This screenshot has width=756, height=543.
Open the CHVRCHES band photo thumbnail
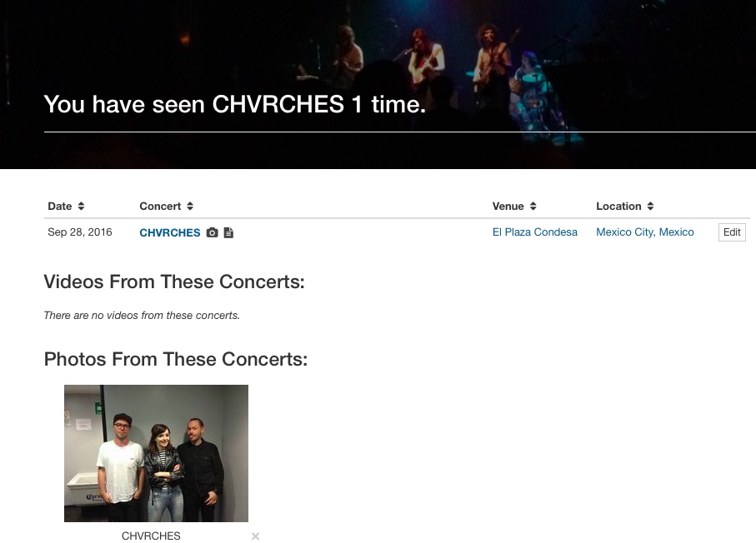coord(156,453)
